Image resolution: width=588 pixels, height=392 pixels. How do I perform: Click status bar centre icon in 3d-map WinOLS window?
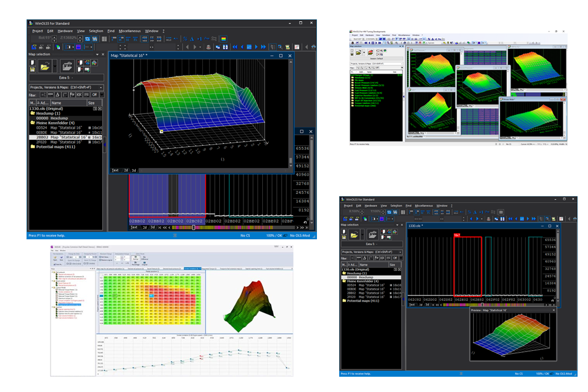pos(175,235)
